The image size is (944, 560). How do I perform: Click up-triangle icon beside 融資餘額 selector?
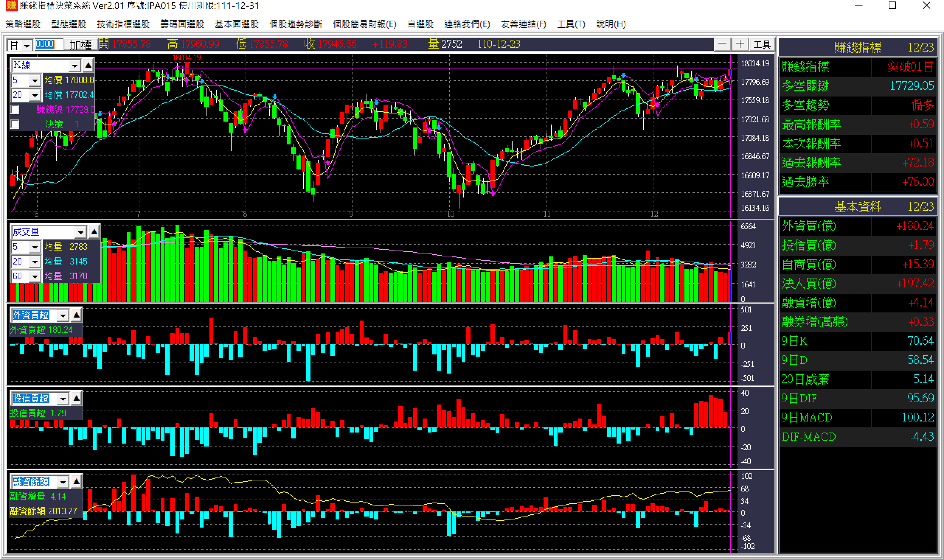76,482
